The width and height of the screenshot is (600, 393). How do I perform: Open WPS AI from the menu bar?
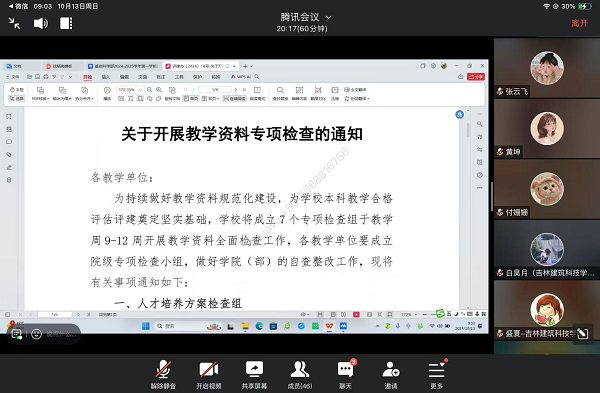pyautogui.click(x=240, y=77)
